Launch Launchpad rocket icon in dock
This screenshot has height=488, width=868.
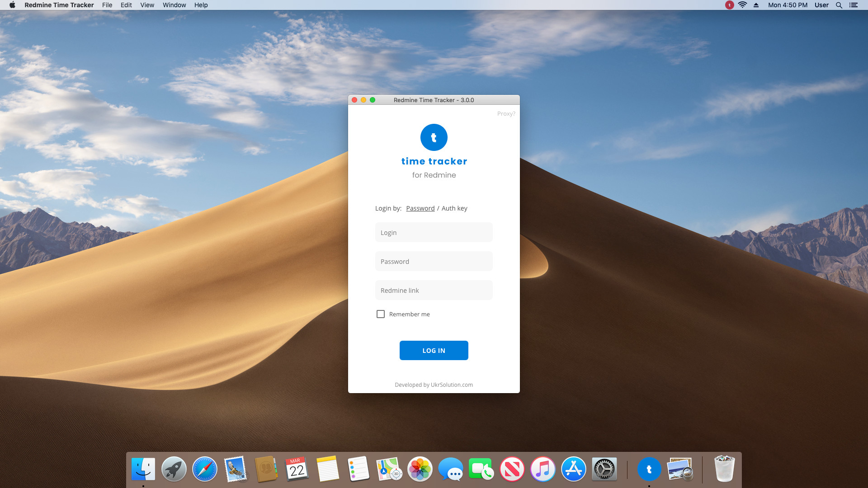(x=174, y=469)
